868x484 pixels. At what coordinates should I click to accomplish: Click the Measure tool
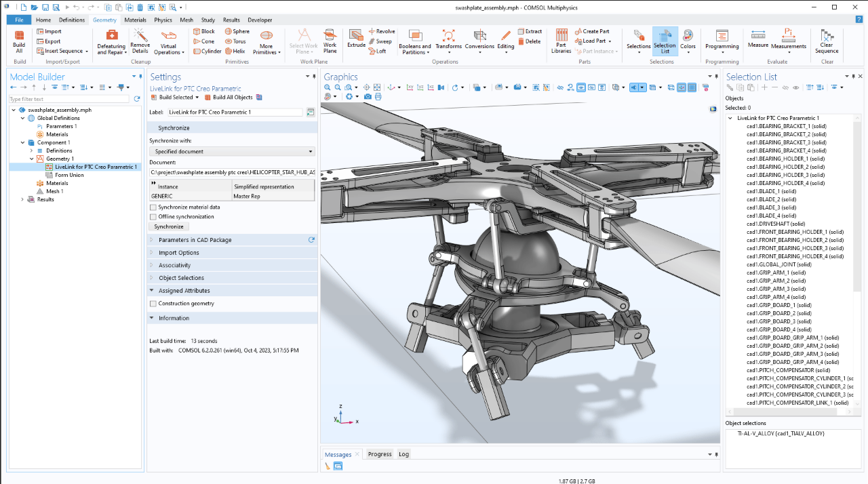(758, 39)
